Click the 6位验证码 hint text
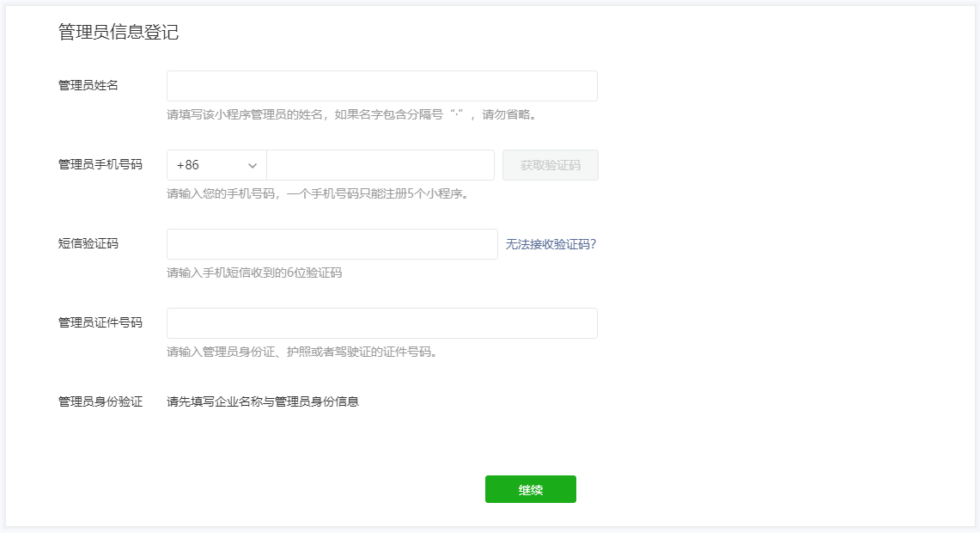The image size is (980, 533). (x=254, y=273)
